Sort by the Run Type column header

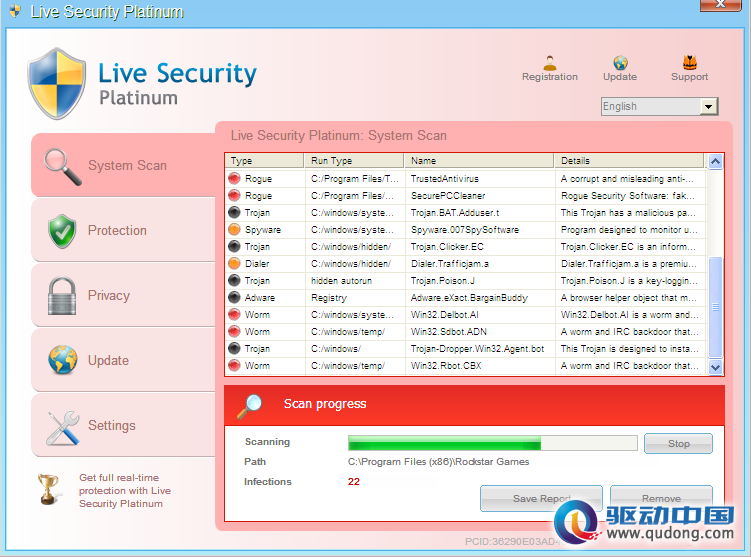[354, 160]
